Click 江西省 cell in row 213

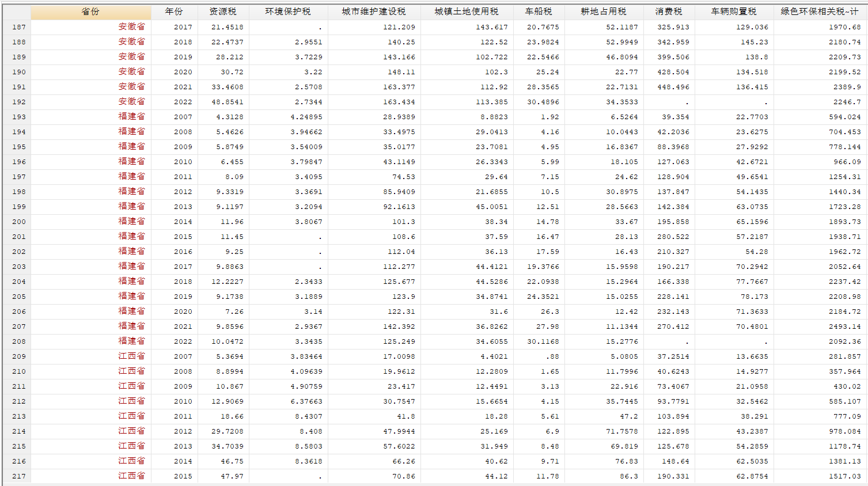(132, 416)
